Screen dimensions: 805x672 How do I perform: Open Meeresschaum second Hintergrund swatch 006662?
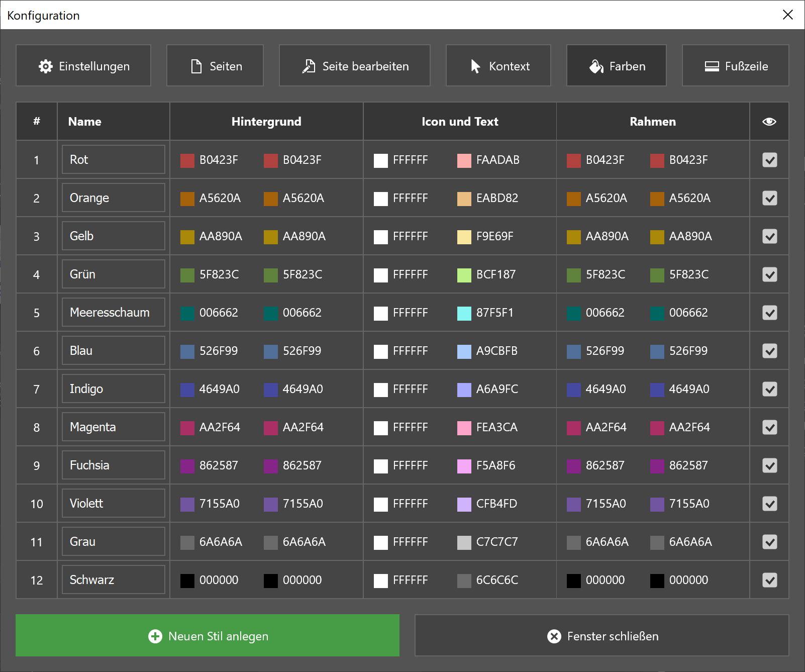coord(271,314)
